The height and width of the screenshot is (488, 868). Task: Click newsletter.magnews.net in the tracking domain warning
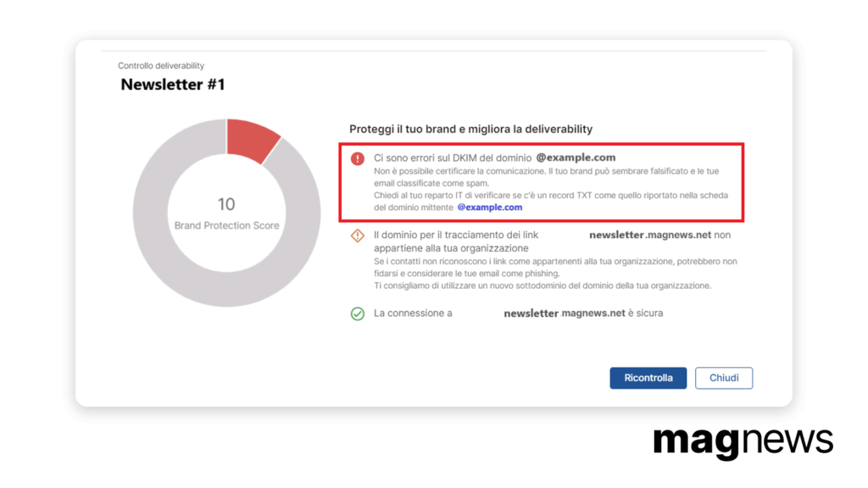650,236
